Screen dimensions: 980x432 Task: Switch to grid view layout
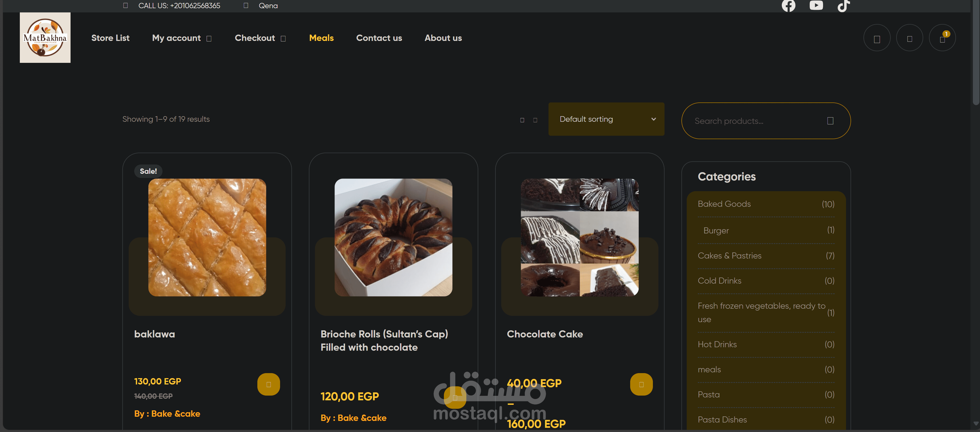[522, 120]
